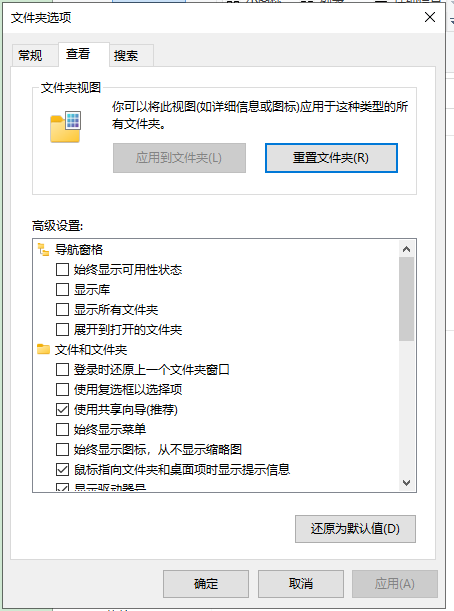Click the scrollbar up arrow

tap(406, 249)
